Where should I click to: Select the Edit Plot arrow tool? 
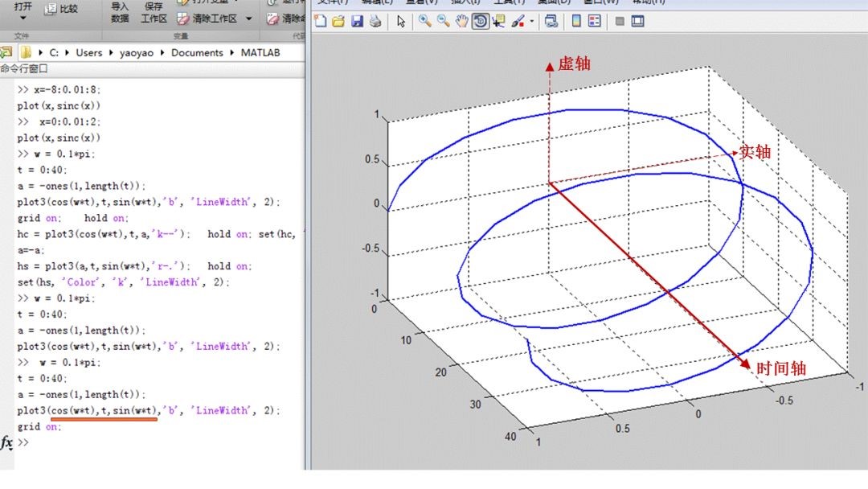401,22
